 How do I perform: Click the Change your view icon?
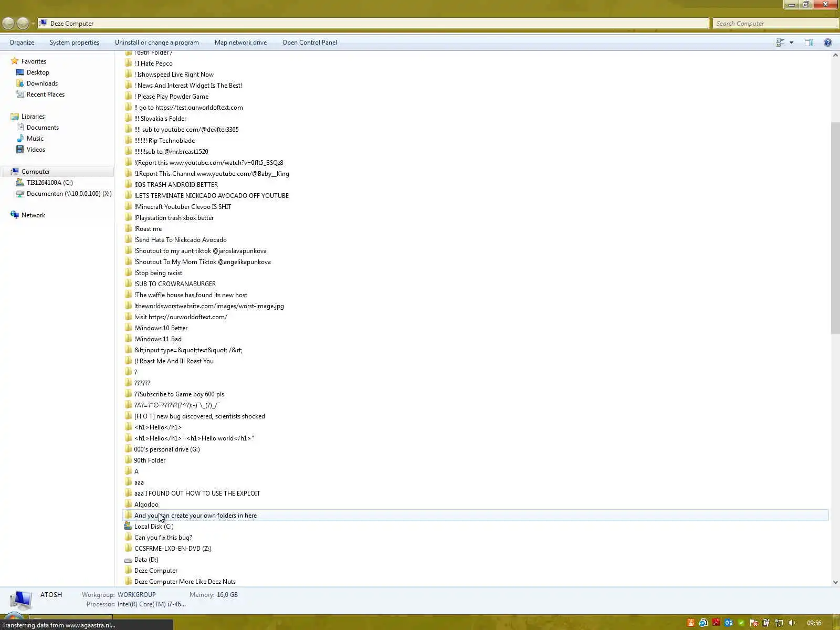[780, 43]
